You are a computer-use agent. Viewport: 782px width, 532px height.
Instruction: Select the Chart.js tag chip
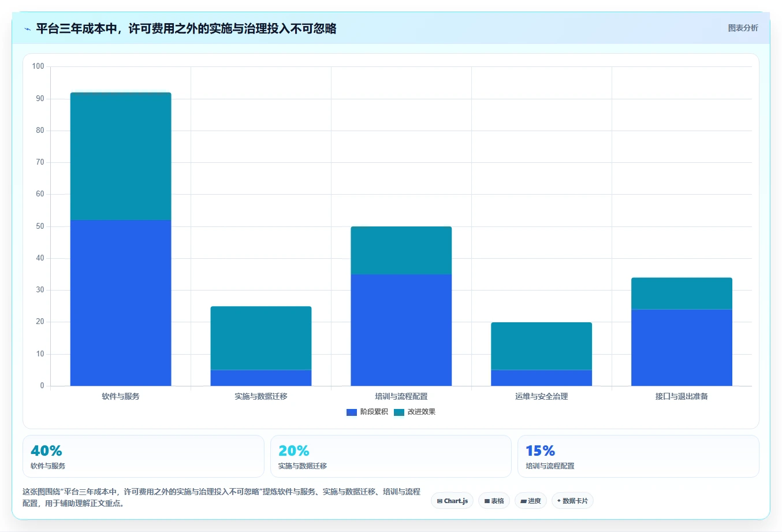coord(452,501)
